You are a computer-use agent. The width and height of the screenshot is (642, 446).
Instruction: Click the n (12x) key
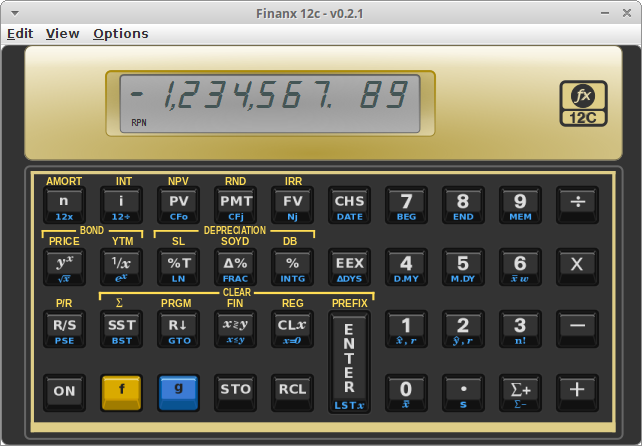[64, 205]
